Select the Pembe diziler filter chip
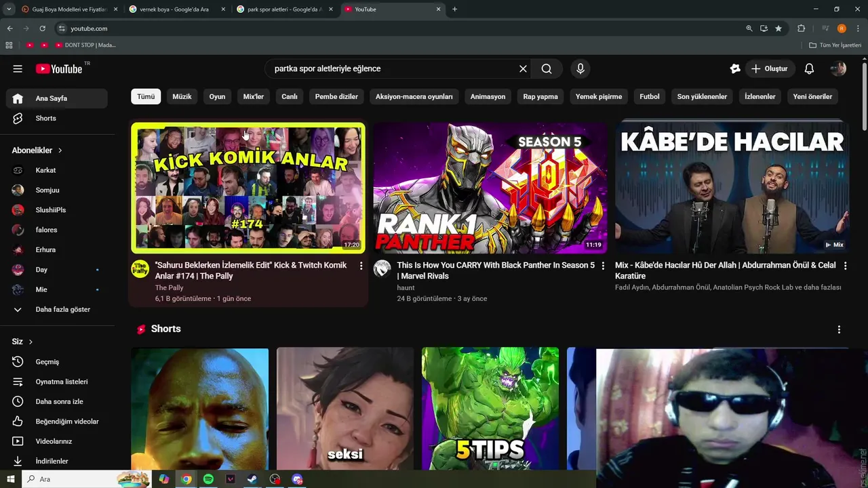 click(x=336, y=96)
